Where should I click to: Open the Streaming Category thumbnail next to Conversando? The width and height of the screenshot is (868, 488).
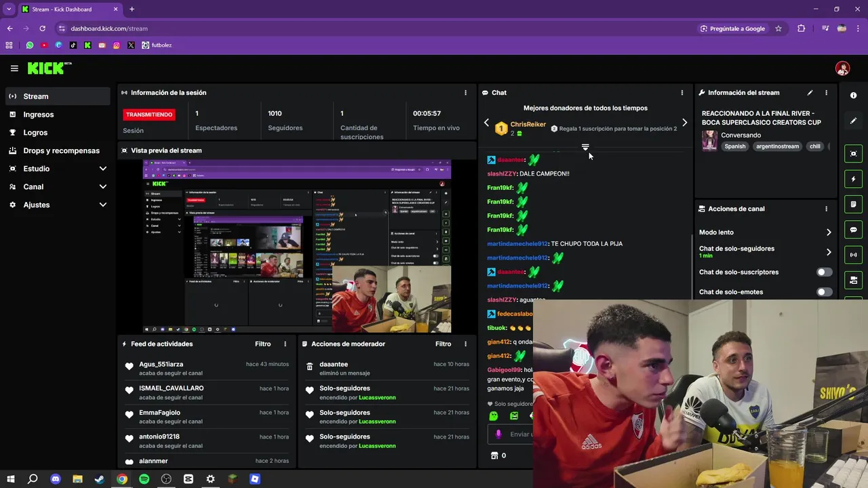coord(709,140)
